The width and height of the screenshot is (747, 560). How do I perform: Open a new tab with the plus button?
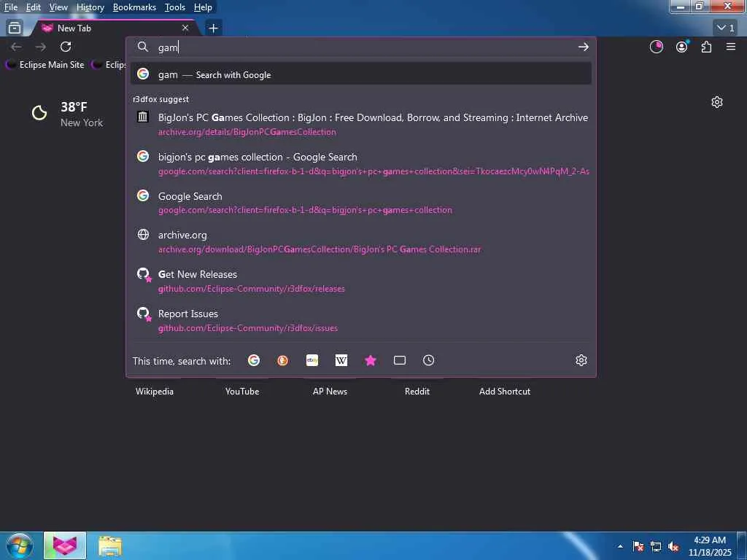(213, 28)
